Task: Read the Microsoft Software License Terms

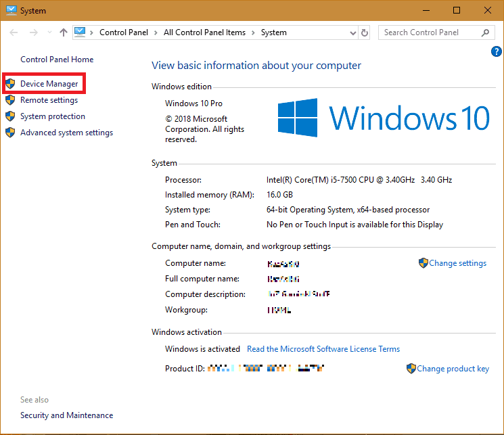Action: pos(323,349)
